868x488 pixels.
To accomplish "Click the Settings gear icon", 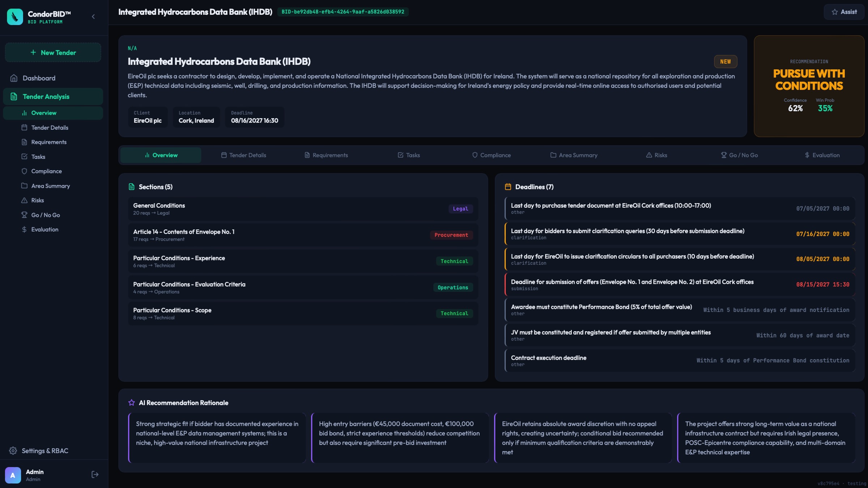I will pos(13,451).
